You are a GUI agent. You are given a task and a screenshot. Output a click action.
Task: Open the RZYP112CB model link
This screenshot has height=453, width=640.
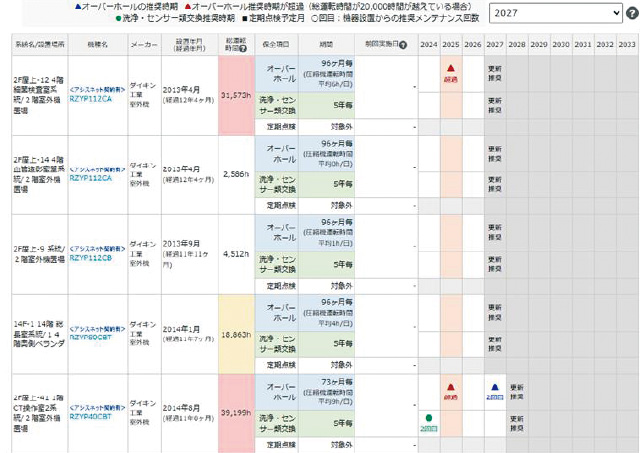click(x=92, y=257)
